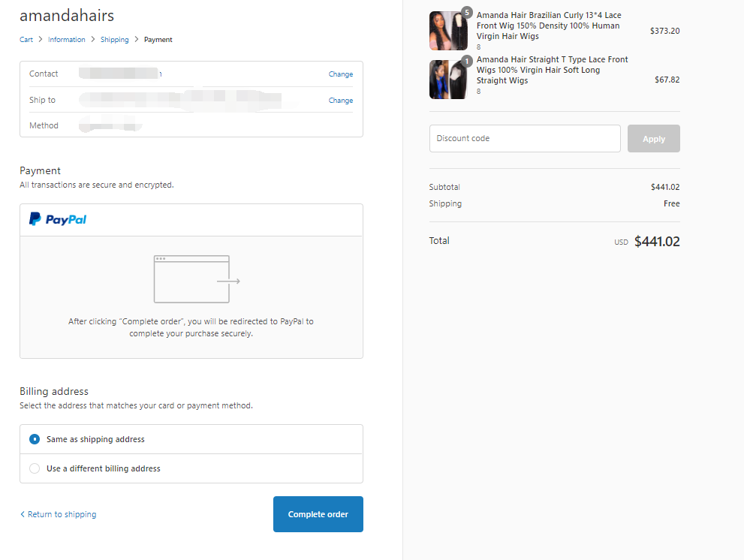The width and height of the screenshot is (744, 560).
Task: Return to shipping page link
Action: pos(59,514)
